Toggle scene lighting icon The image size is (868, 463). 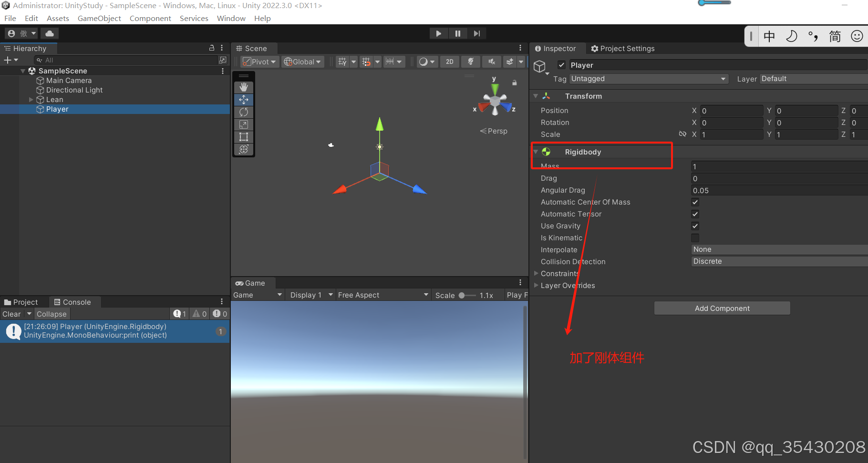[471, 62]
